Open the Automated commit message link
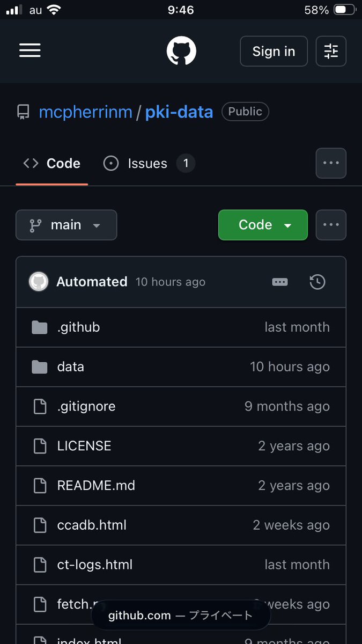 [92, 282]
